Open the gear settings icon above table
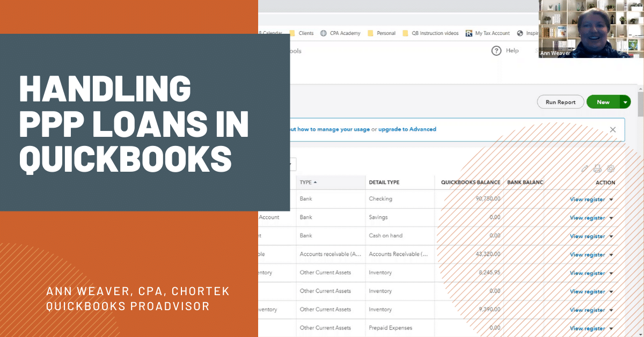 [611, 169]
